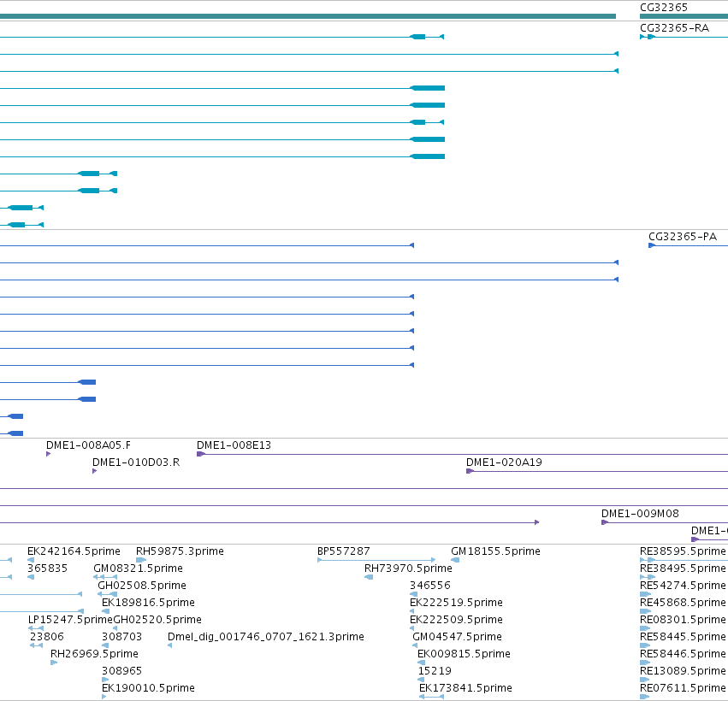This screenshot has width=728, height=701.
Task: Click the DME1-020A19 BAC label
Action: (x=504, y=462)
